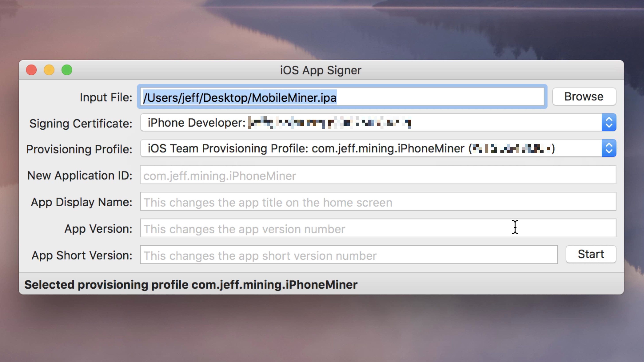
Task: Click the 'Selected provisioning profile' status text
Action: point(191,285)
